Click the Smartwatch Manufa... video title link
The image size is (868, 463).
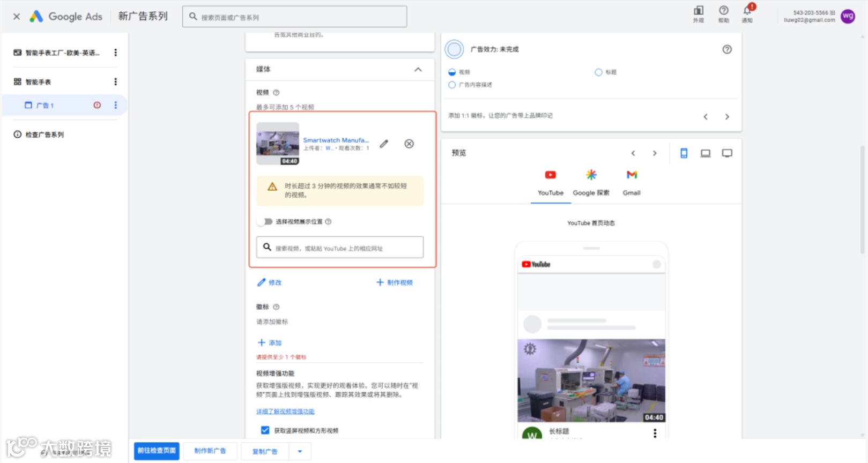coord(336,140)
